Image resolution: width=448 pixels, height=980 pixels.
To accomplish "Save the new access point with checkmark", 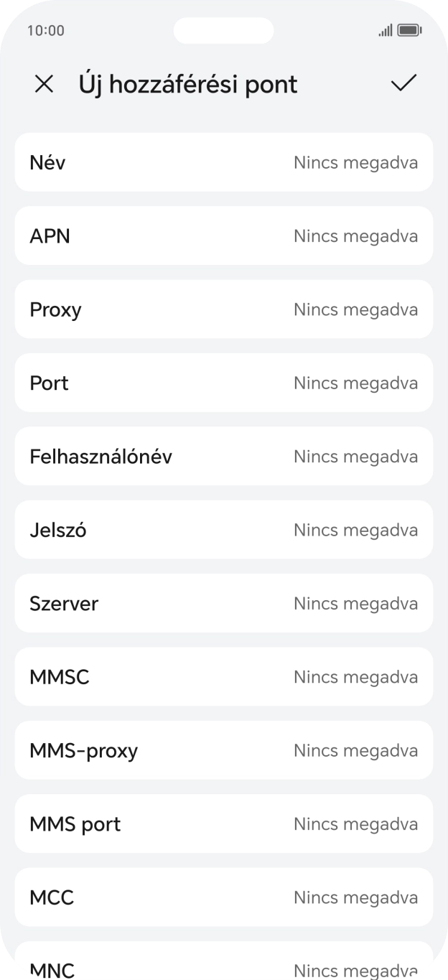I will pyautogui.click(x=403, y=84).
